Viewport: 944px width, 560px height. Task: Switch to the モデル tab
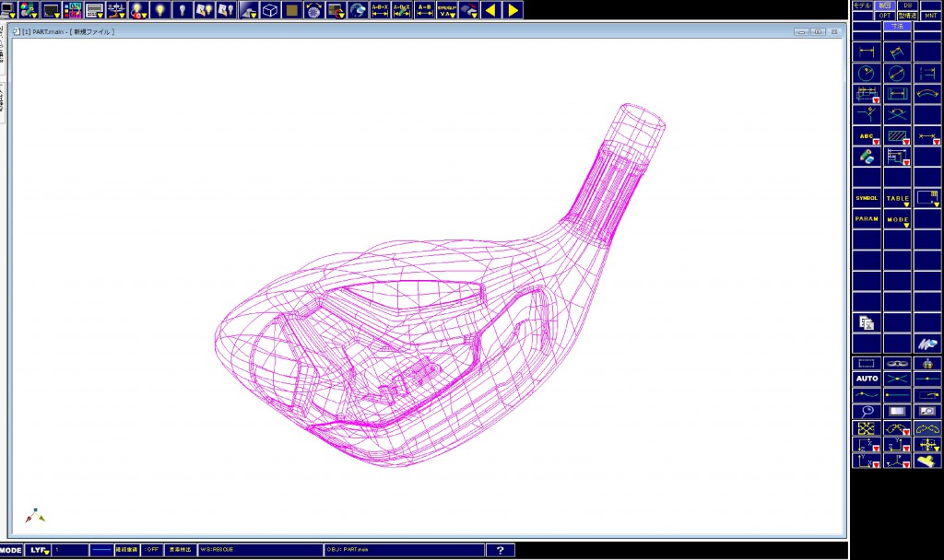click(x=861, y=6)
